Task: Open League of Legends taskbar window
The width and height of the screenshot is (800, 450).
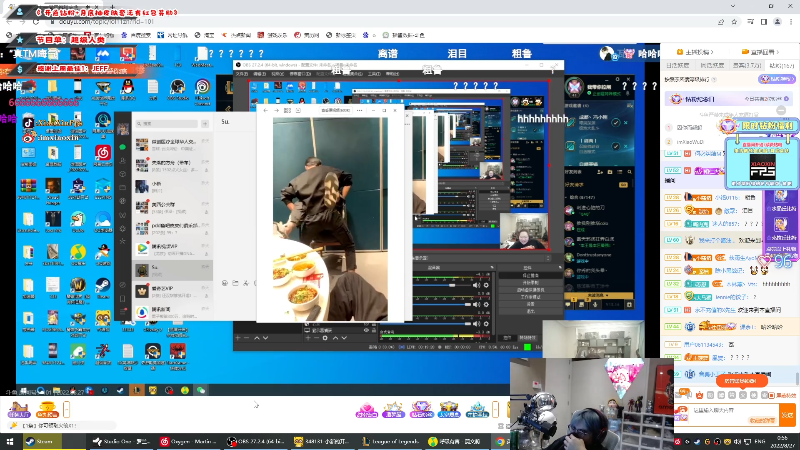Action: click(x=390, y=442)
